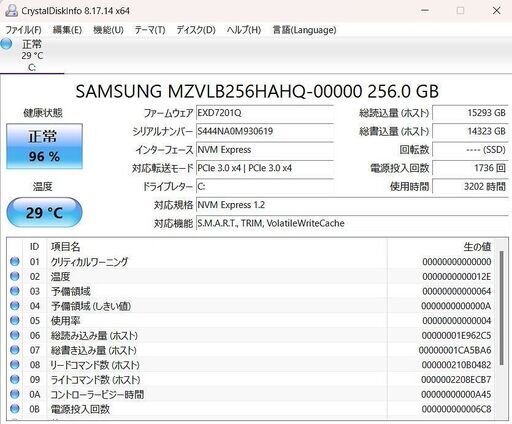This screenshot has height=424, width=512.
Task: Open the テーマ(T) menu
Action: [x=150, y=30]
